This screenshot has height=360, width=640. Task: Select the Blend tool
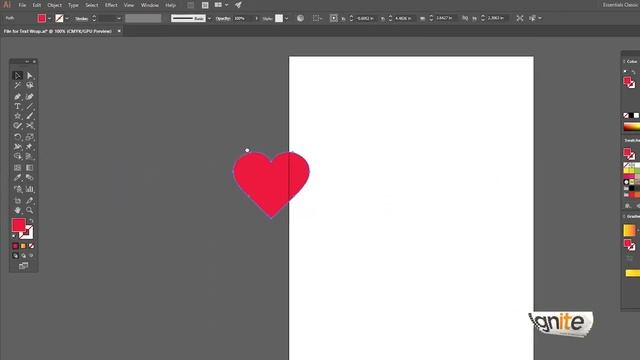(x=30, y=178)
